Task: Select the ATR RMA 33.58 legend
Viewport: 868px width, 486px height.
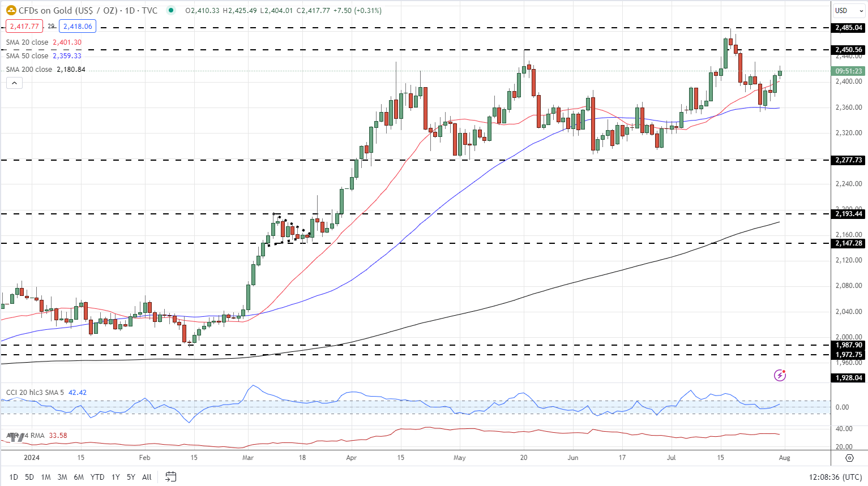Action: tap(37, 436)
